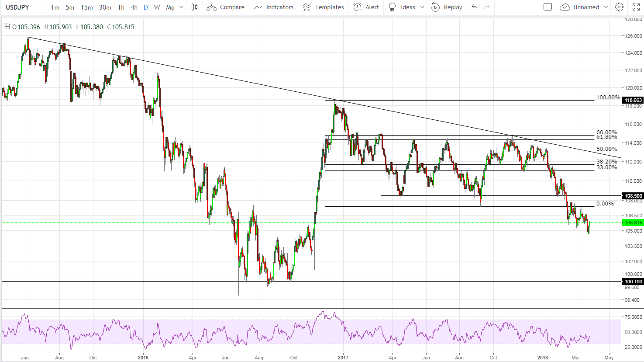
Task: Switch to the 1h timeframe
Action: point(121,7)
